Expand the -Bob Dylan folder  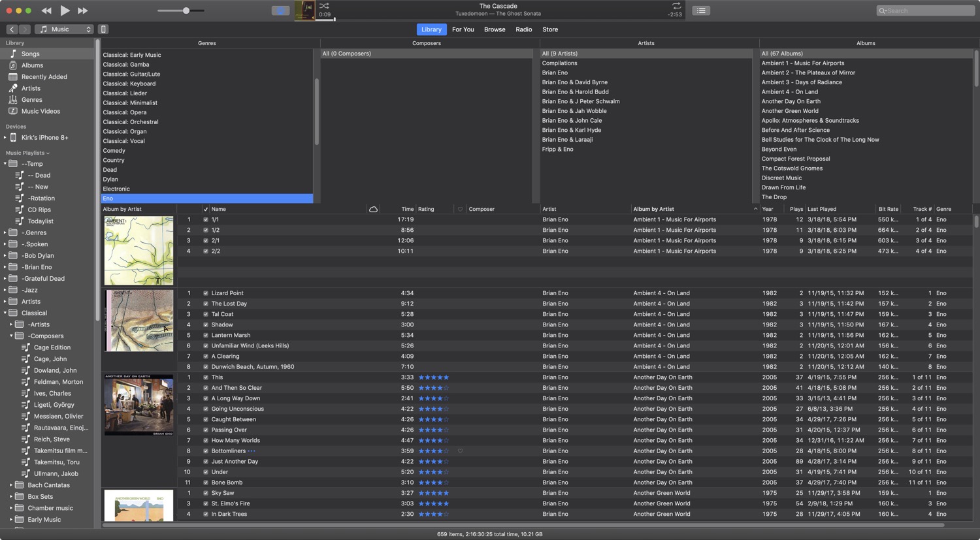point(5,255)
